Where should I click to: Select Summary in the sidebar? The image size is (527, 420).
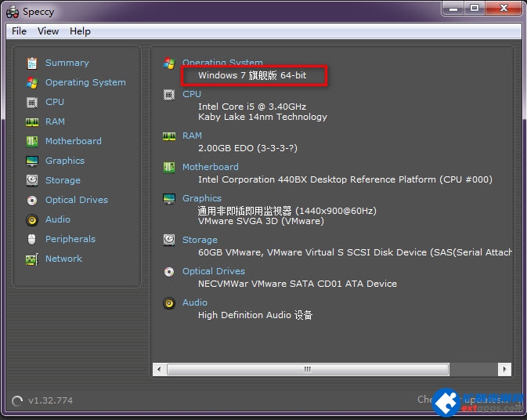[x=67, y=63]
